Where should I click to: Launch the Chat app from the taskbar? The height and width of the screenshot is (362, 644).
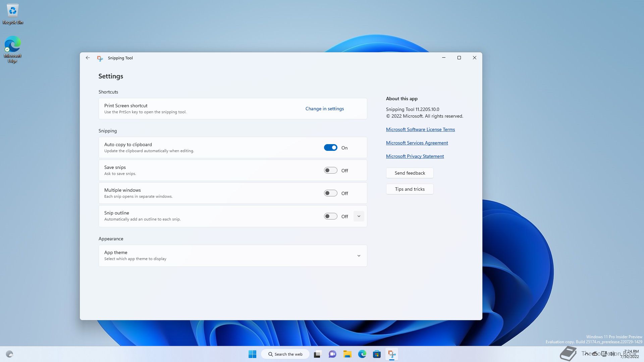pos(332,354)
